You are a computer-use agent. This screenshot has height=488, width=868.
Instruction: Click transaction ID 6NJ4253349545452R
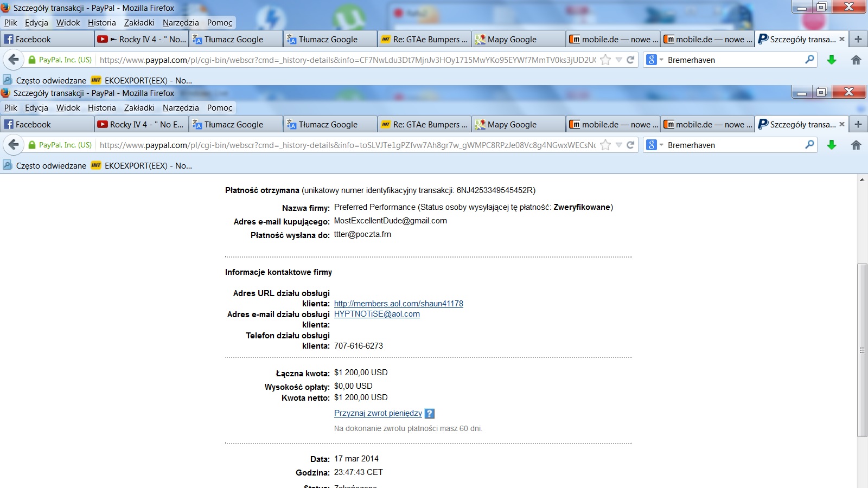494,190
